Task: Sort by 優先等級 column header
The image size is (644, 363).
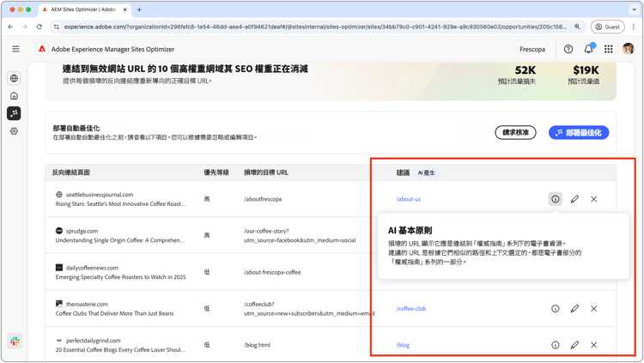Action: click(216, 172)
